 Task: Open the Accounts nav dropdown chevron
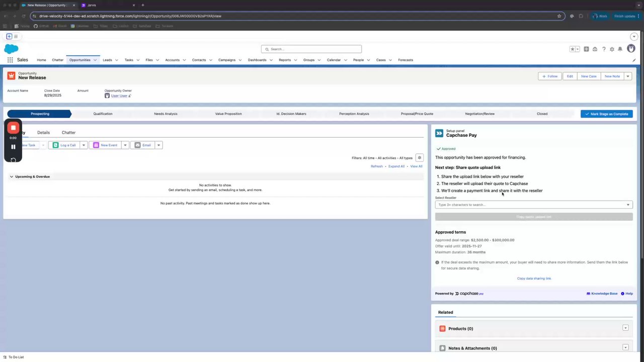184,60
